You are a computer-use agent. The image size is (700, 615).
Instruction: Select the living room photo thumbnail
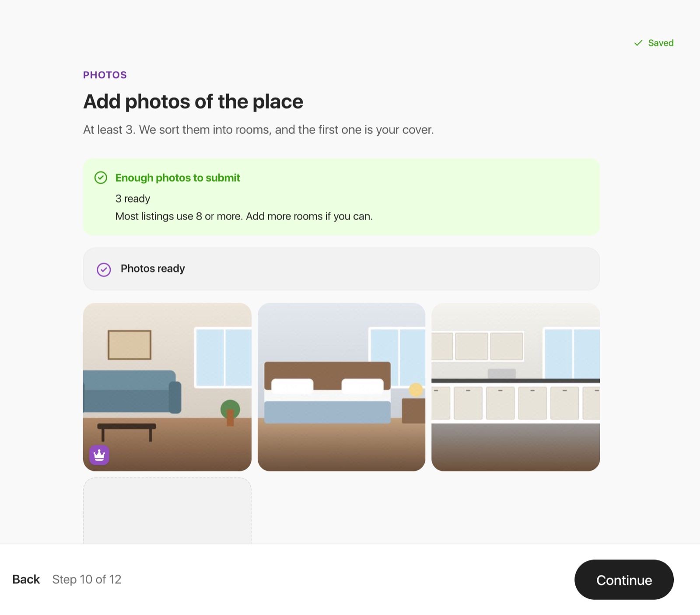pos(167,387)
